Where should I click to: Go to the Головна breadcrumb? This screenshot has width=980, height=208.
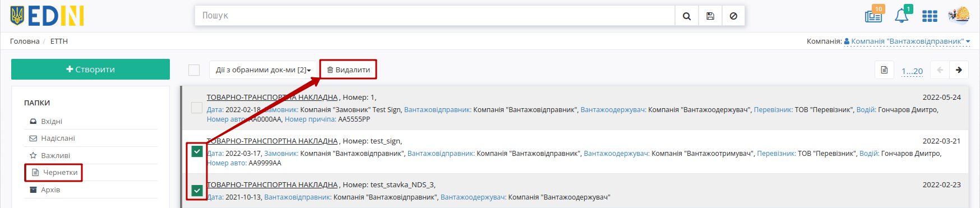[x=25, y=41]
